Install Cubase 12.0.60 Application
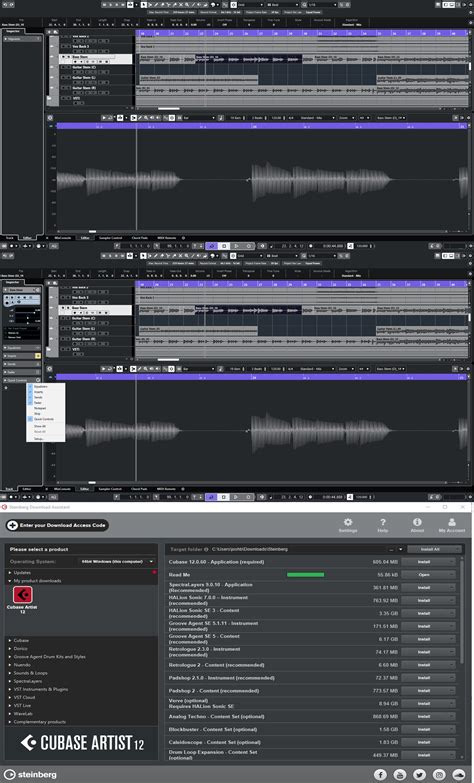This screenshot has width=474, height=783. coord(429,562)
